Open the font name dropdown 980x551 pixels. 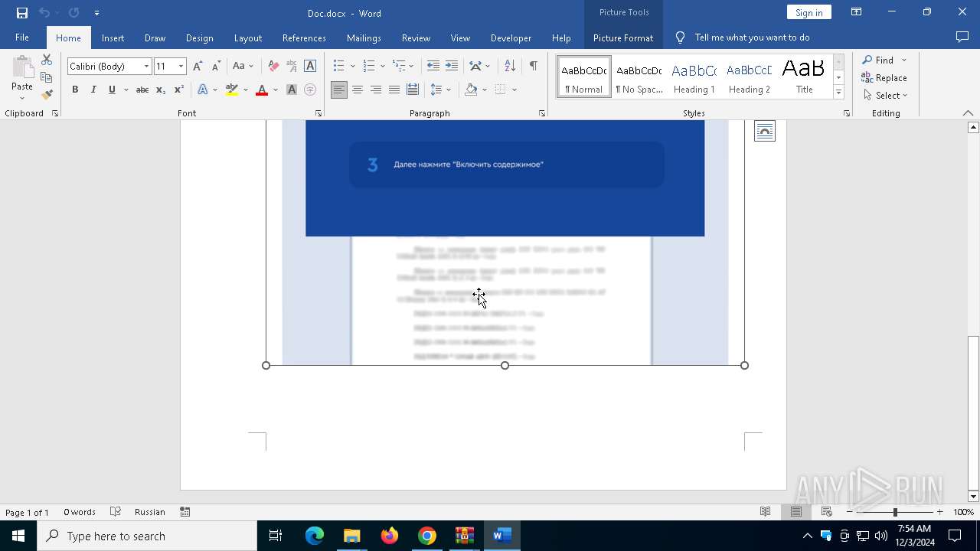pyautogui.click(x=146, y=67)
